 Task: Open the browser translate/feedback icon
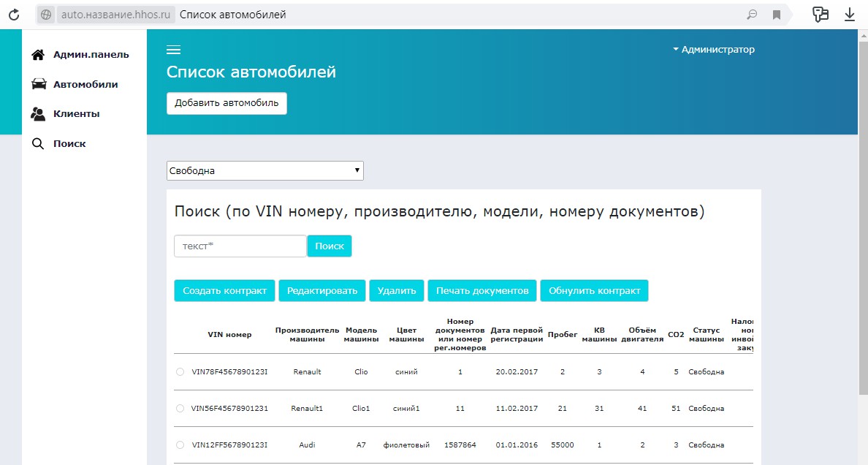[821, 15]
